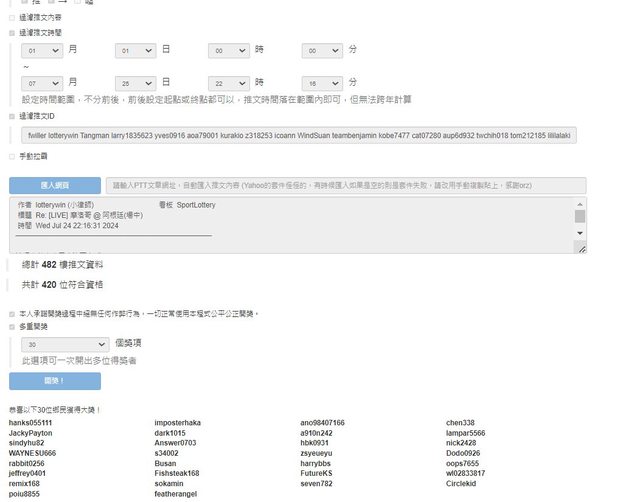
Task: Open the start month dropdown showing 01
Action: (x=41, y=50)
